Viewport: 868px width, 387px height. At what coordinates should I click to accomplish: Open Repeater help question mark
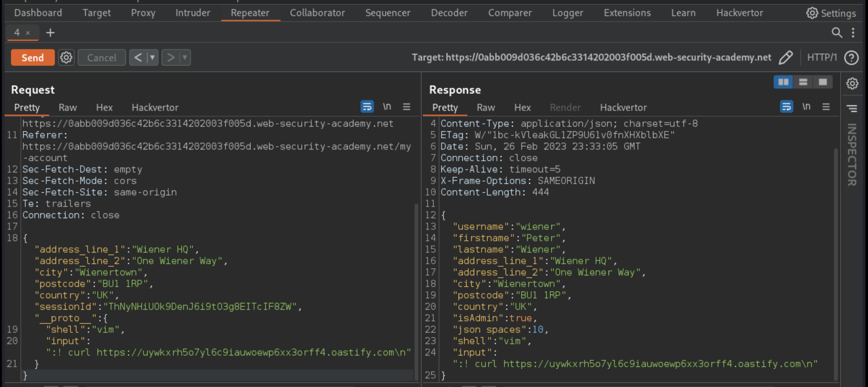(x=851, y=58)
